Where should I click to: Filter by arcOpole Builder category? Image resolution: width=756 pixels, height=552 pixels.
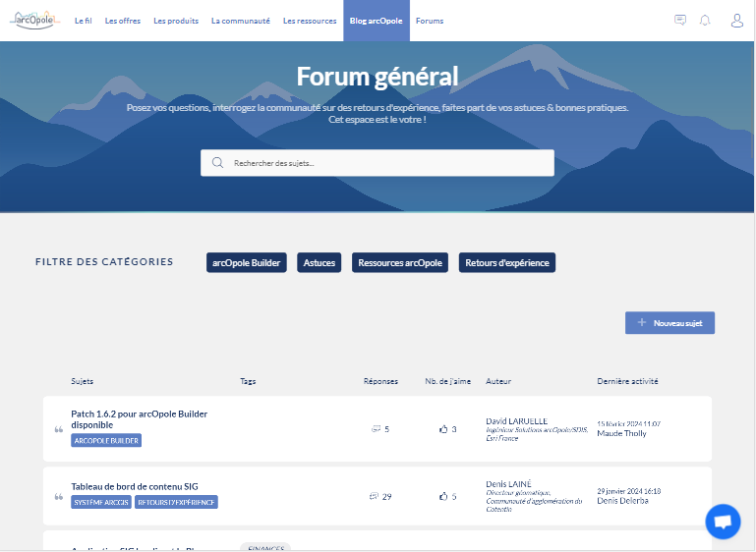(x=247, y=262)
